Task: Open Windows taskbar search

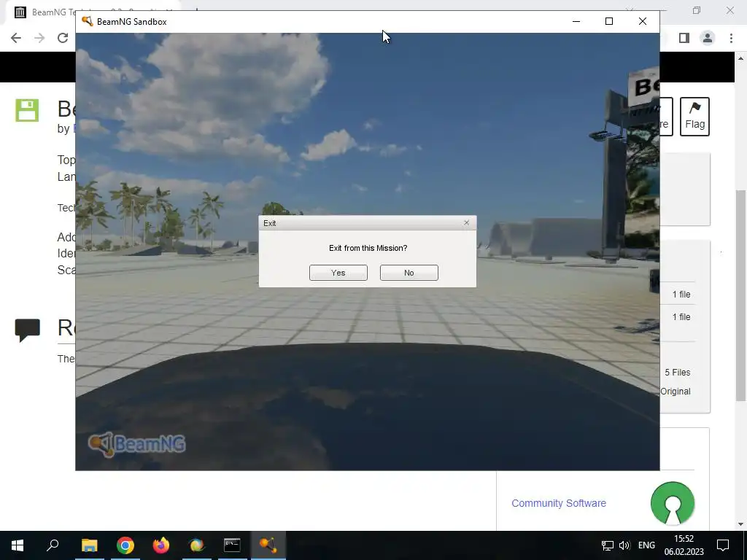Action: (x=53, y=545)
